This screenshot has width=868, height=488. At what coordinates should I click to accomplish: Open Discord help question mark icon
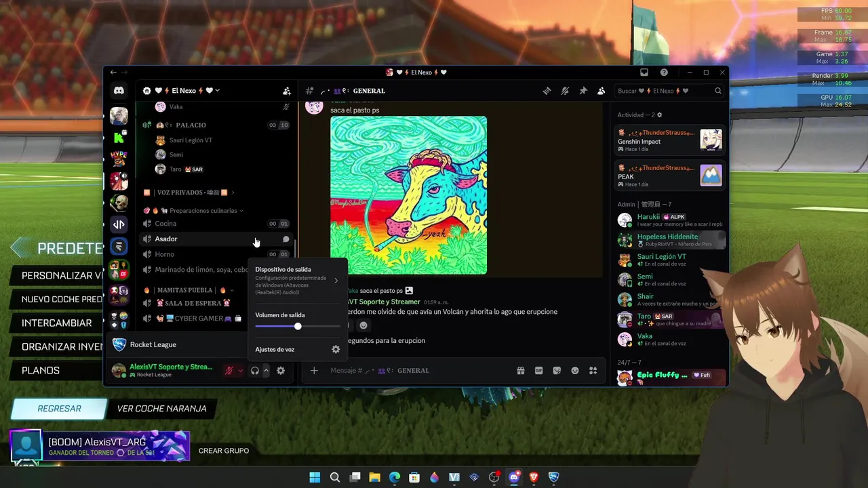[x=664, y=73]
